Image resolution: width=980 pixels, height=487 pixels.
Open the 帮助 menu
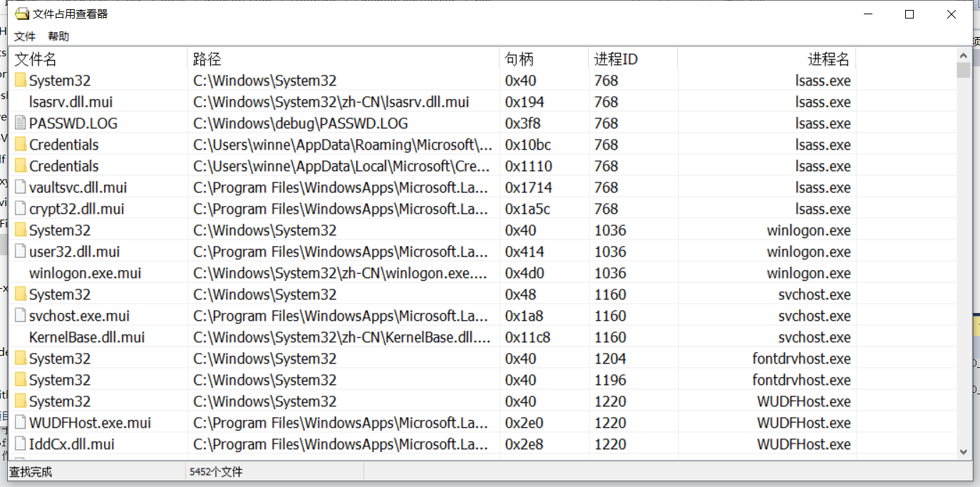point(58,36)
